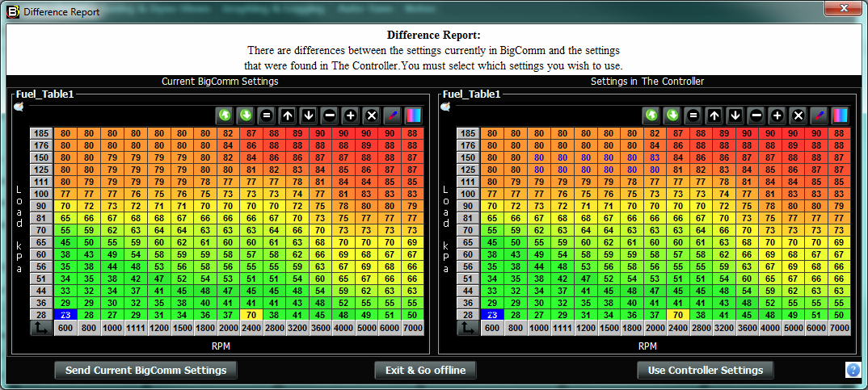Click the green up-arrow icon in Controller table toolbar

[x=651, y=115]
